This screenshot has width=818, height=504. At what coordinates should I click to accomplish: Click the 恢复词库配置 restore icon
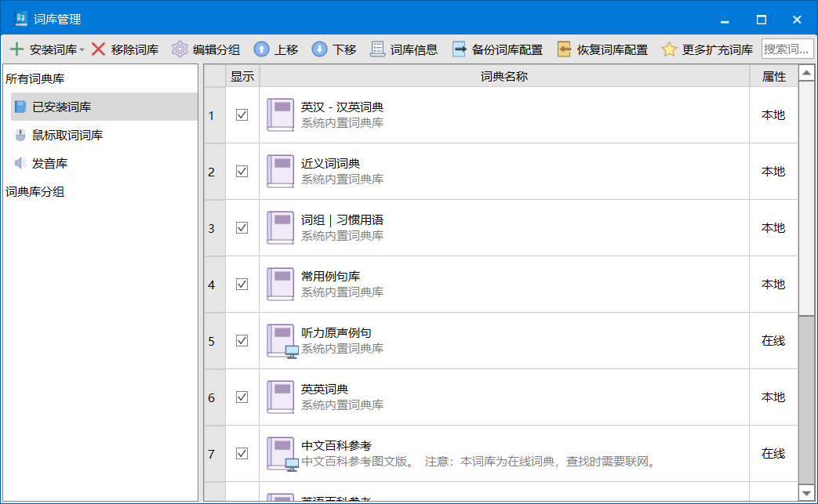pyautogui.click(x=565, y=49)
